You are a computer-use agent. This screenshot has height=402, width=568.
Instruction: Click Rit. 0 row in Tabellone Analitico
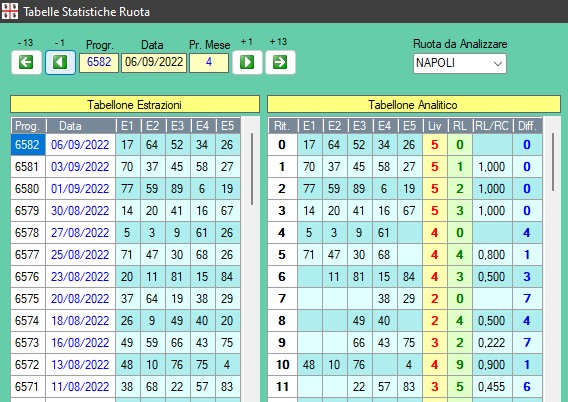[405, 145]
